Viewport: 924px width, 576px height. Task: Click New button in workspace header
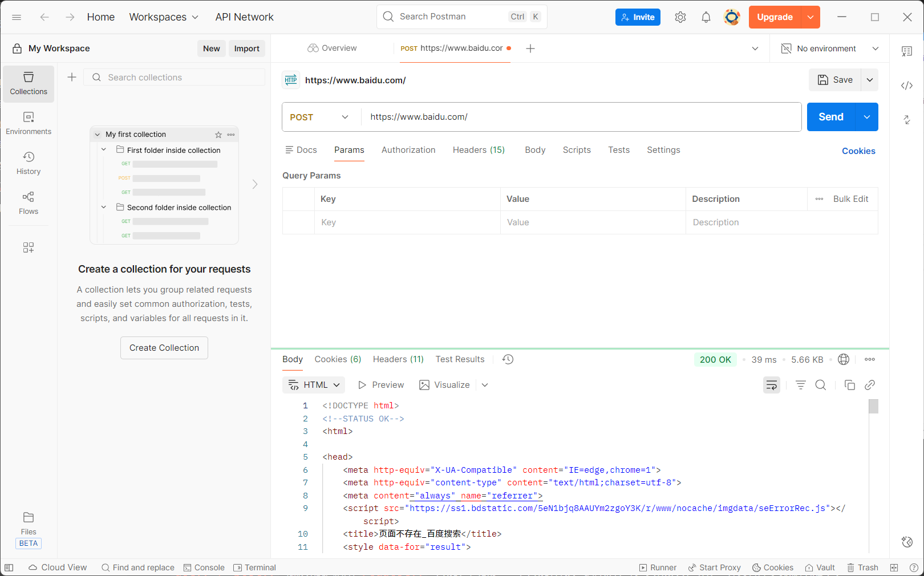pyautogui.click(x=212, y=48)
